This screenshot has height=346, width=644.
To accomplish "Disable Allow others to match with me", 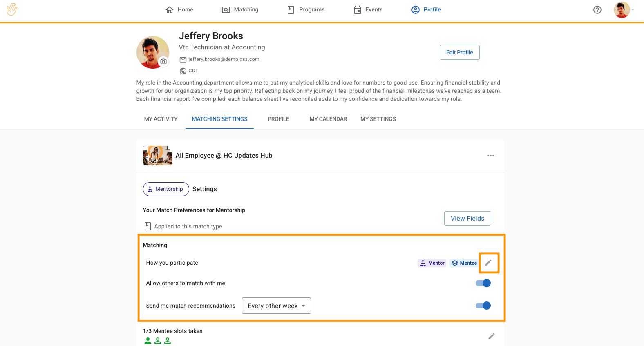I will click(x=483, y=283).
